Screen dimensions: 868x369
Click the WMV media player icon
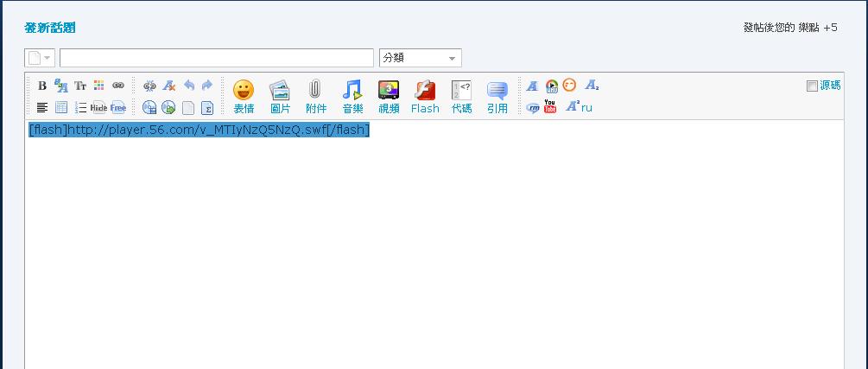click(x=552, y=86)
